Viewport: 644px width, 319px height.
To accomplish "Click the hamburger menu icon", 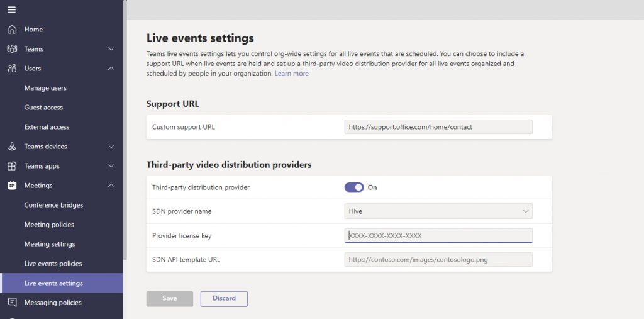I will 11,9.
